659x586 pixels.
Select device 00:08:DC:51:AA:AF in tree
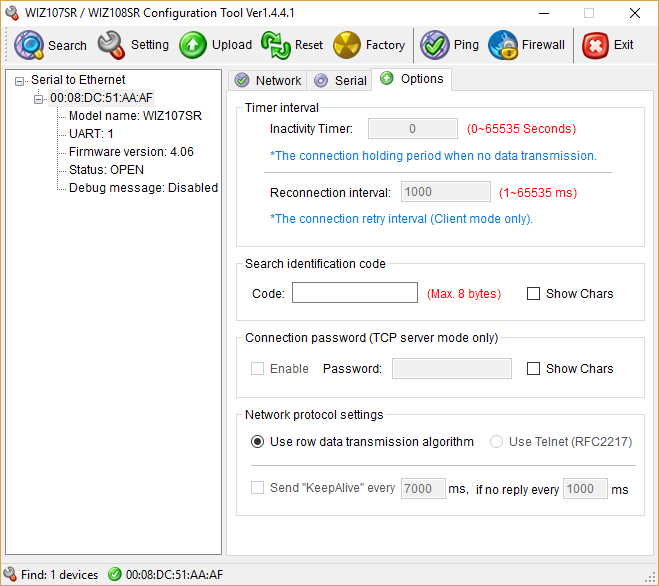(101, 98)
